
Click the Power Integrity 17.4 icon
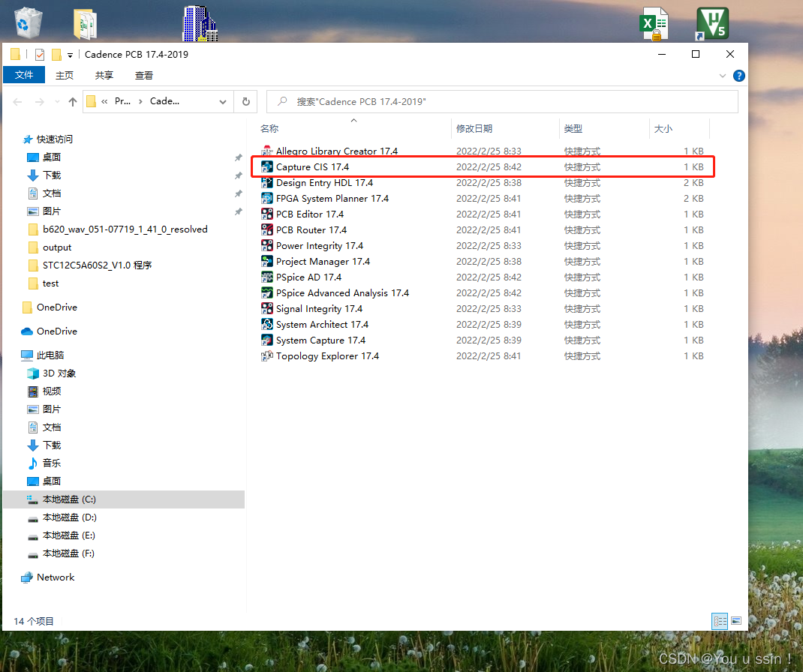[x=267, y=246]
